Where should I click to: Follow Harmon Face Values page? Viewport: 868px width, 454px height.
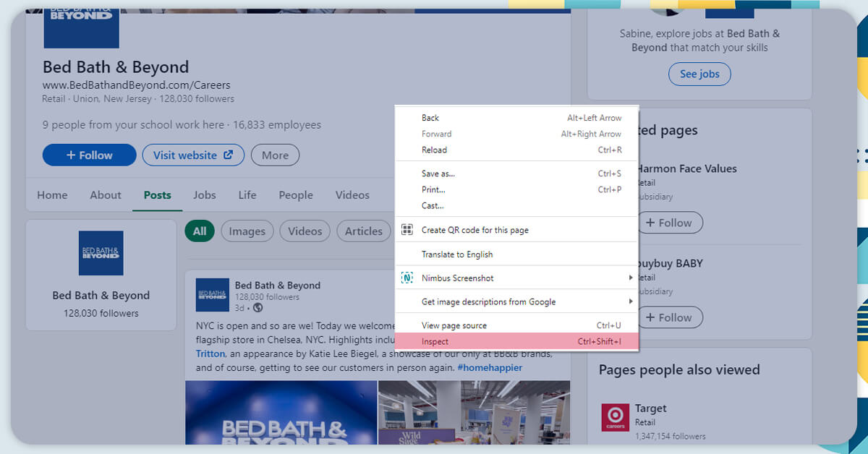(670, 223)
